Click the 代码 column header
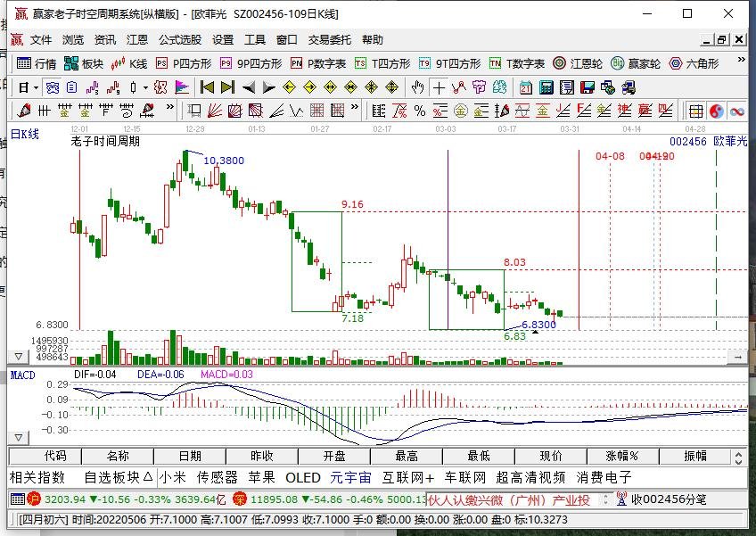This screenshot has width=756, height=536. pyautogui.click(x=45, y=457)
